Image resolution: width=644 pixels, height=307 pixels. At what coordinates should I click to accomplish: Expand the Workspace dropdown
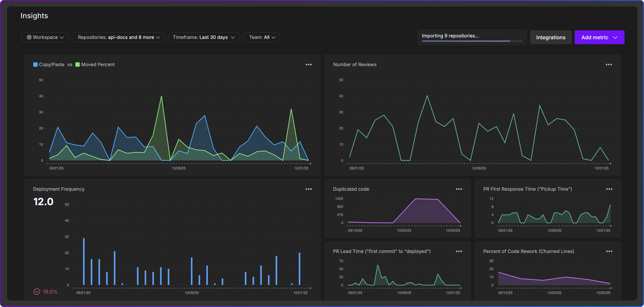point(45,37)
